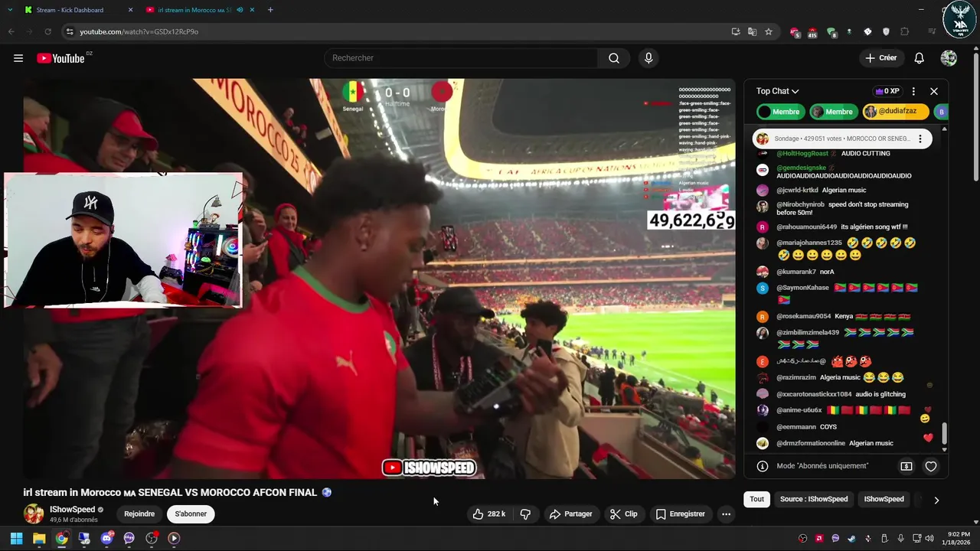980x551 pixels.
Task: Dislike the video with thumbs down
Action: 525,514
